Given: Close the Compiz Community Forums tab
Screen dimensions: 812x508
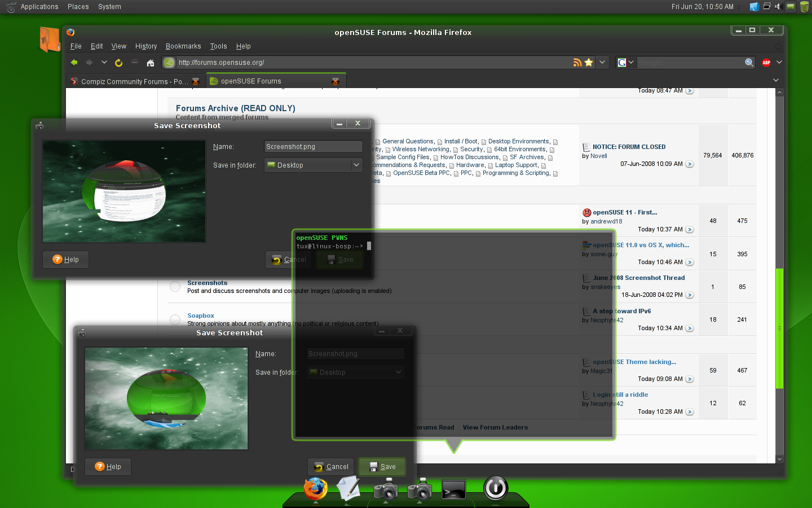Looking at the screenshot, I should point(196,81).
